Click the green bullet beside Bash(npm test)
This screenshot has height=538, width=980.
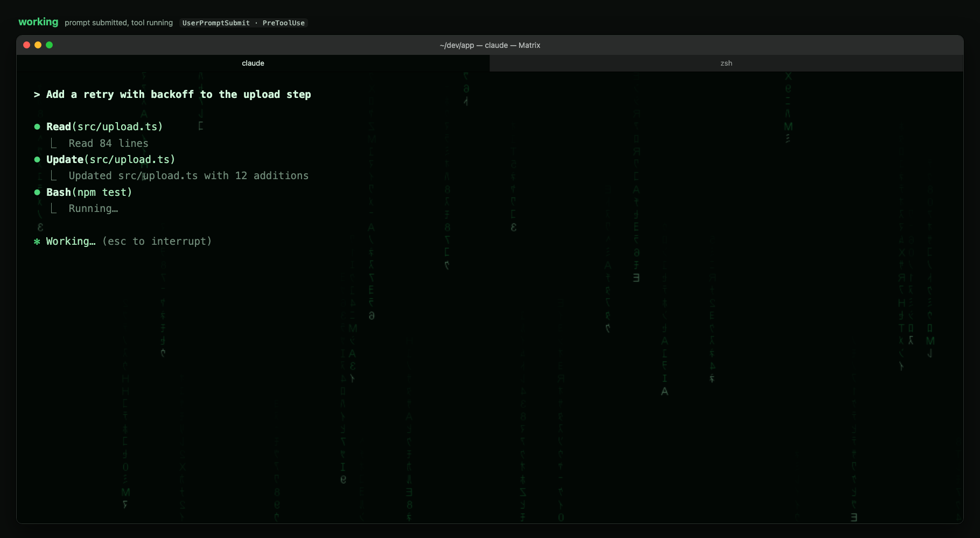(37, 193)
